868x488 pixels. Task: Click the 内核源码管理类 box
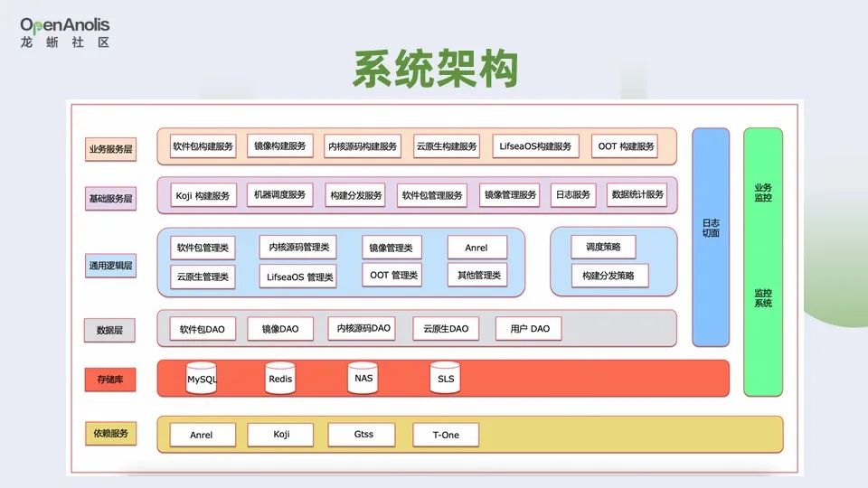coord(298,247)
